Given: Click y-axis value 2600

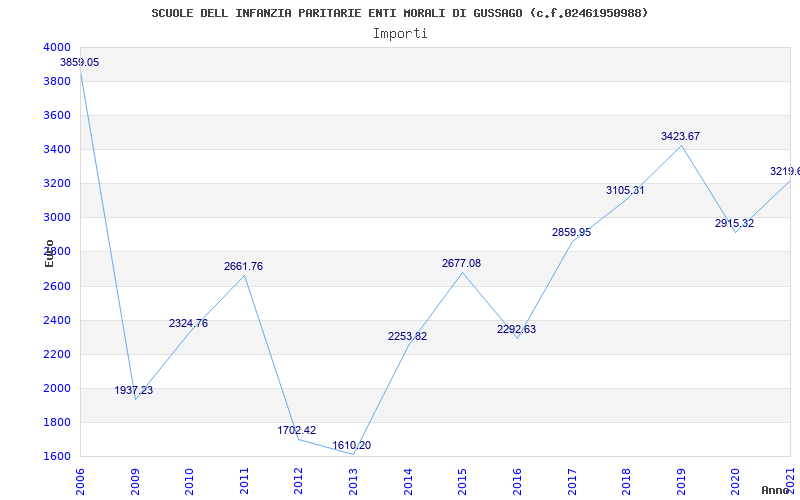Looking at the screenshot, I should tap(59, 286).
